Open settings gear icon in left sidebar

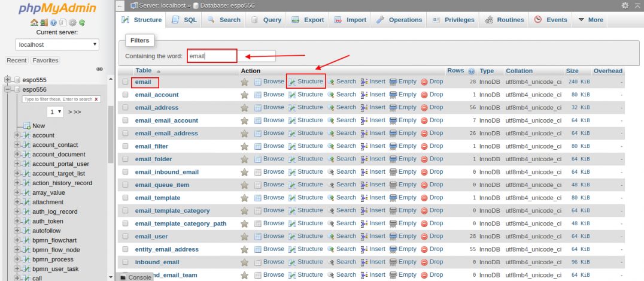[x=72, y=23]
